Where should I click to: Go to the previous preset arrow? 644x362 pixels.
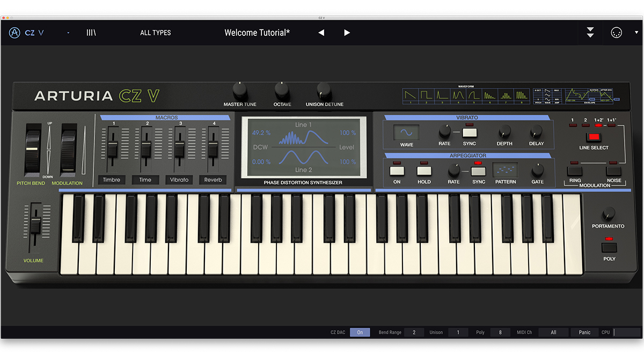click(321, 33)
